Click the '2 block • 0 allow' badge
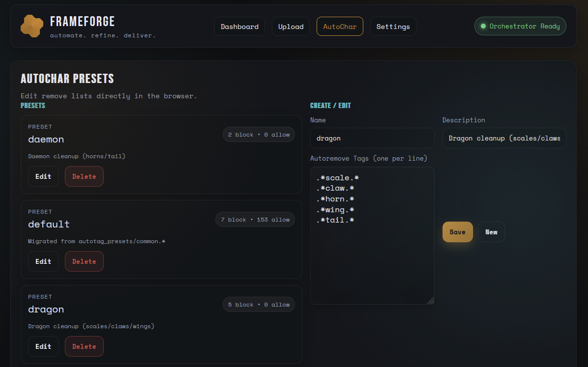The height and width of the screenshot is (367, 588). click(x=259, y=135)
